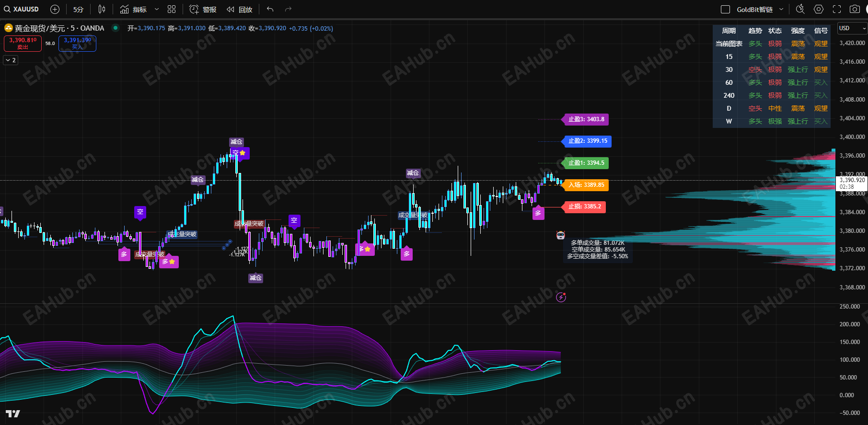Click the +0.735 (+0.02%) change value
The image size is (868, 425).
click(x=311, y=28)
